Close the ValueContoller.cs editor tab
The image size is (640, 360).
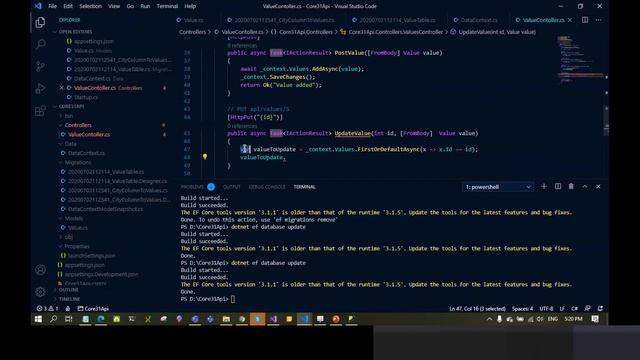pyautogui.click(x=570, y=20)
